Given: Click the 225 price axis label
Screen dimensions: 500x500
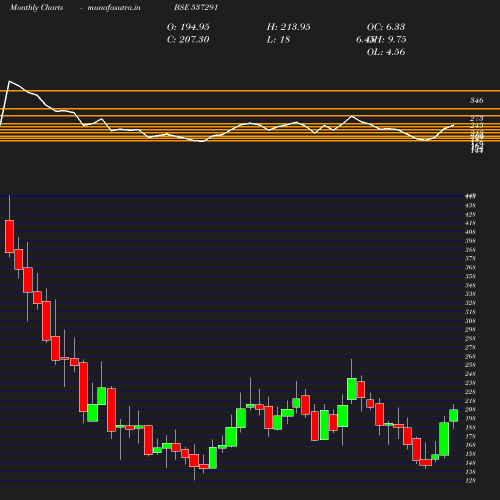Looking at the screenshot, I should (470, 392).
